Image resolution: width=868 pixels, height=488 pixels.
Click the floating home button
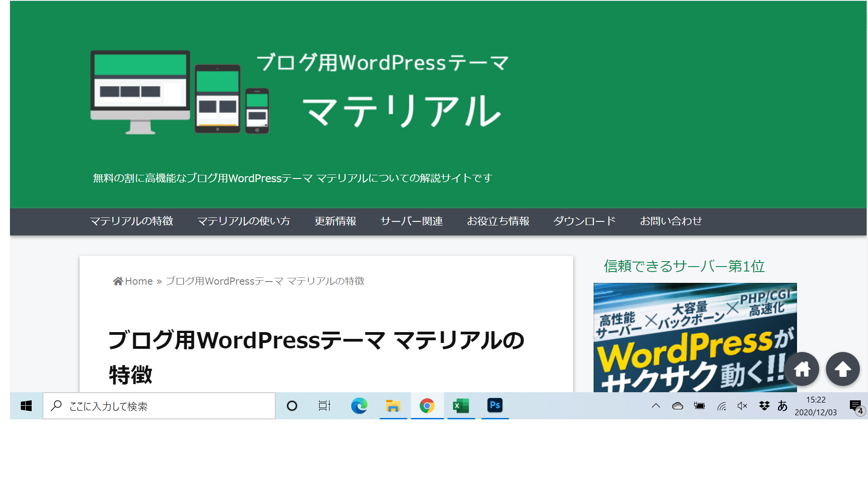click(802, 369)
